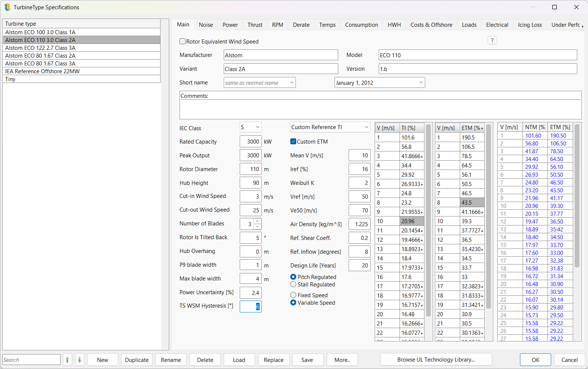Enable Rotor Equivalent Wind Speed checkbox
The width and height of the screenshot is (588, 369).
click(x=182, y=42)
